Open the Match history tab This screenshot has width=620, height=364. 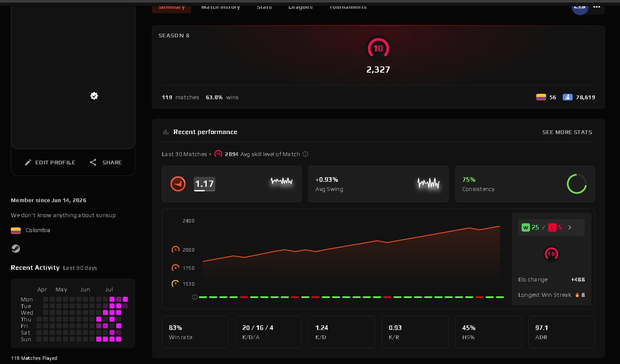pos(221,7)
